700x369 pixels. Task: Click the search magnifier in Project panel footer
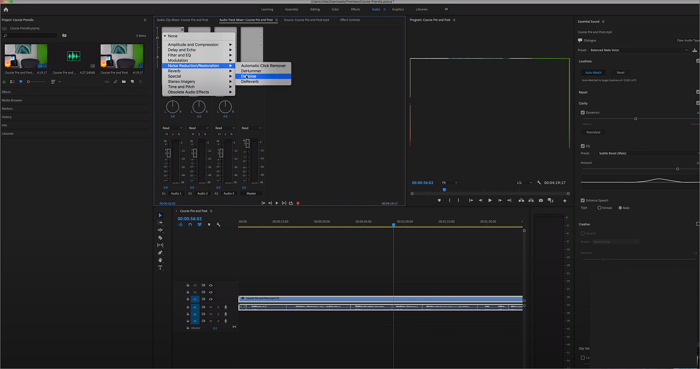point(115,82)
